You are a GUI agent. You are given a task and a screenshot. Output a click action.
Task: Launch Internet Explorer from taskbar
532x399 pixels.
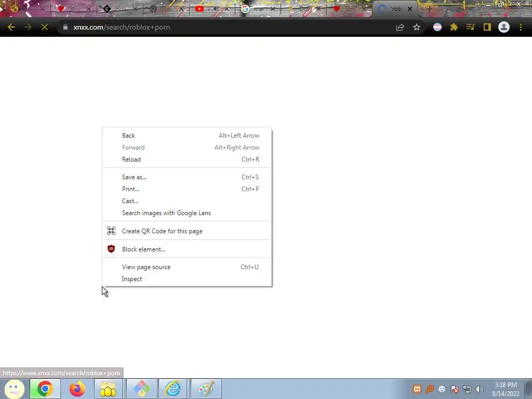pos(173,389)
